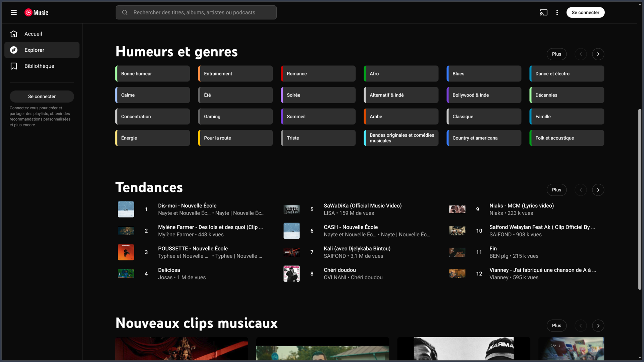The width and height of the screenshot is (644, 362).
Task: Play Niaks - MCM Lyrics video thumbnail
Action: pyautogui.click(x=457, y=209)
